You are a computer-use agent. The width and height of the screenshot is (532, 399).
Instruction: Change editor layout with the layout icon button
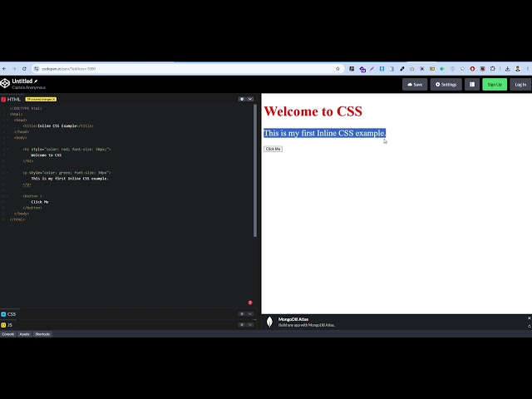point(472,85)
